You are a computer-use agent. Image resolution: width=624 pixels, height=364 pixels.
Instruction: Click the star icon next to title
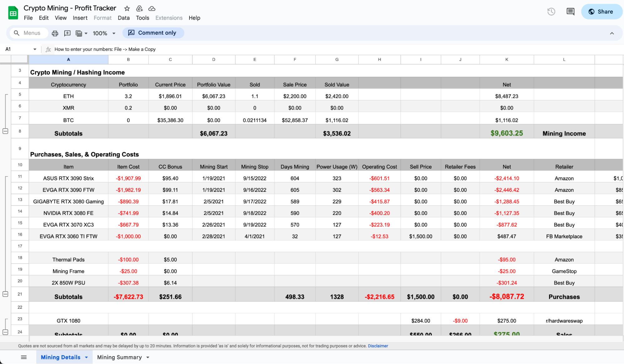click(x=127, y=8)
